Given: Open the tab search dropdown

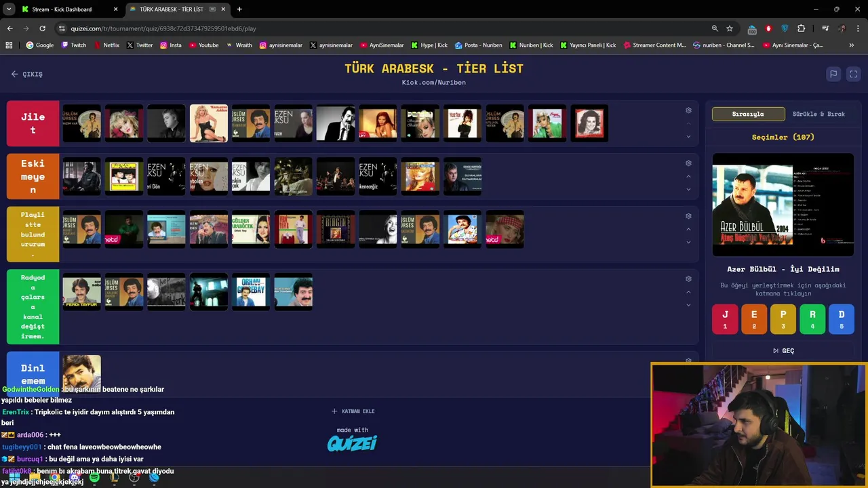Looking at the screenshot, I should pos(9,9).
